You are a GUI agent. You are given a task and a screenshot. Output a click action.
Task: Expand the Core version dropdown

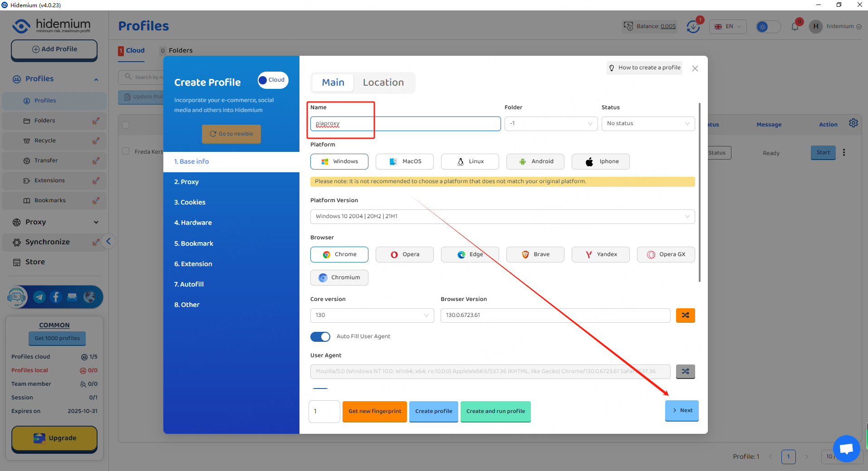point(372,315)
